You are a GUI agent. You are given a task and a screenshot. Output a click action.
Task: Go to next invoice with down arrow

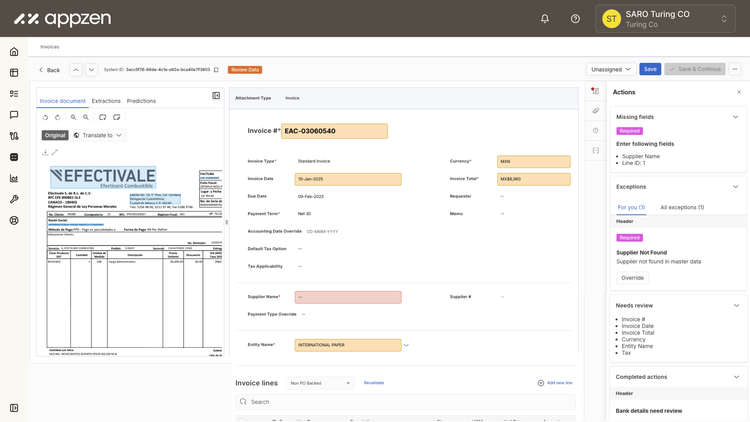pos(91,70)
